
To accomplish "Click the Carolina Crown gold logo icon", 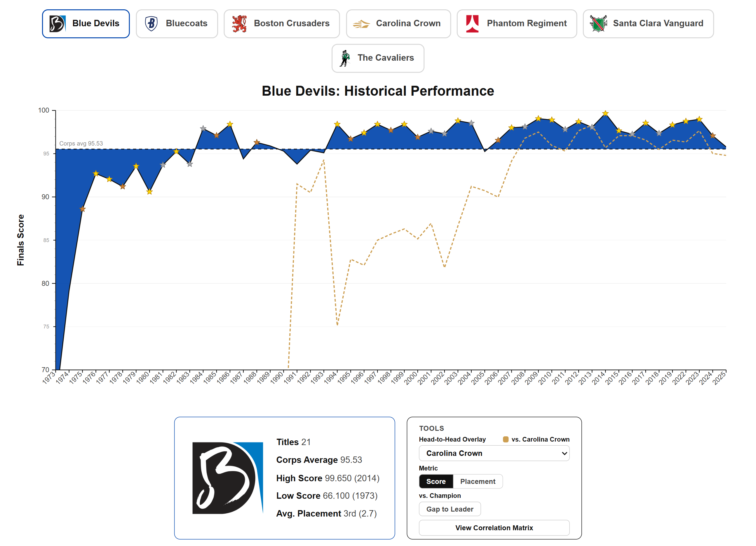I will pyautogui.click(x=361, y=24).
